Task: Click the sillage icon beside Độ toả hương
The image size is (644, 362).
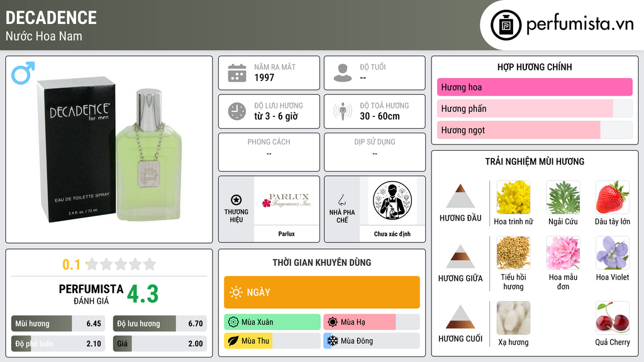Action: (x=343, y=111)
